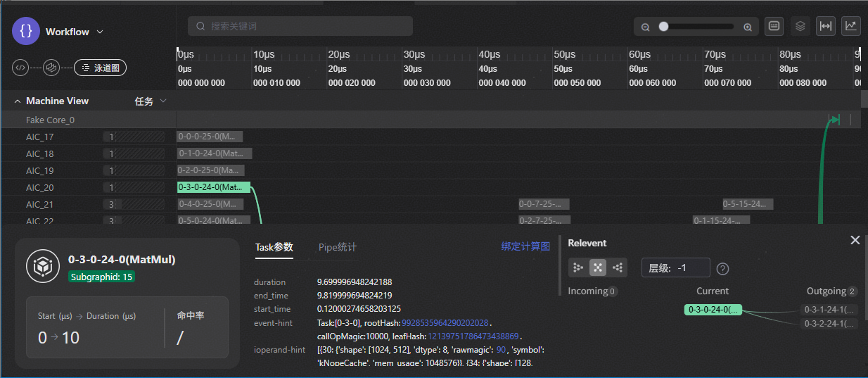Screen dimensions: 868x378
Task: Open the 任务 dropdown in header
Action: (x=151, y=101)
